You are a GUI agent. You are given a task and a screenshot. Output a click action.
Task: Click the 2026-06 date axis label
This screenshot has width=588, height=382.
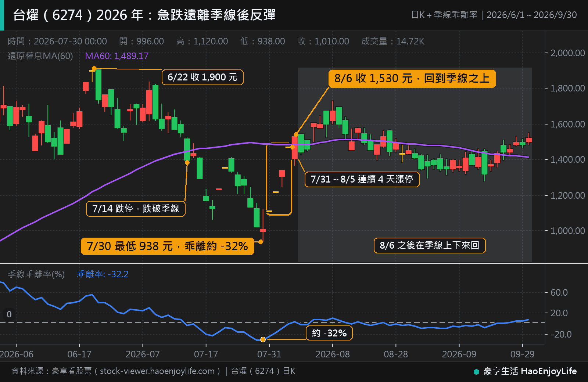(16, 354)
